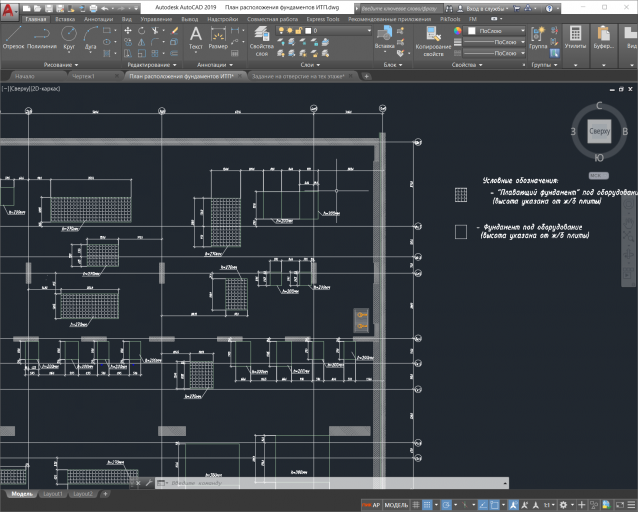Toggle snap mode in status bar
Image resolution: width=638 pixels, height=512 pixels.
(427, 505)
